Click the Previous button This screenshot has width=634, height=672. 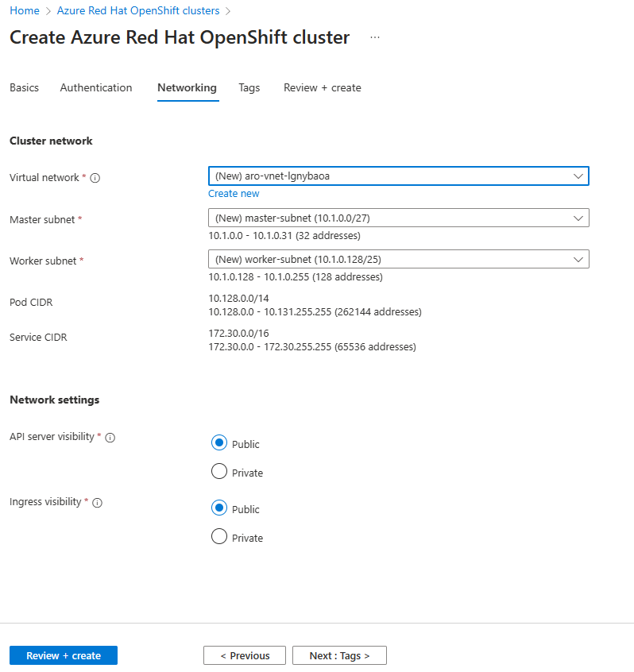tap(245, 655)
